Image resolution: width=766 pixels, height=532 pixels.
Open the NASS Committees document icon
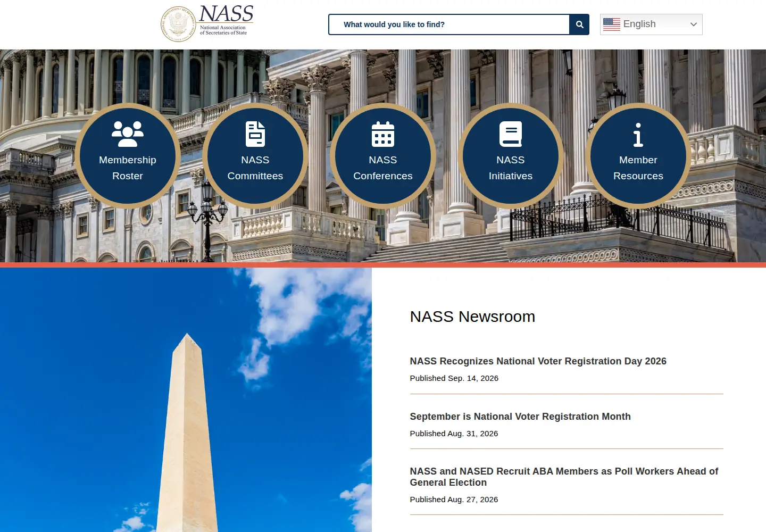click(x=255, y=134)
